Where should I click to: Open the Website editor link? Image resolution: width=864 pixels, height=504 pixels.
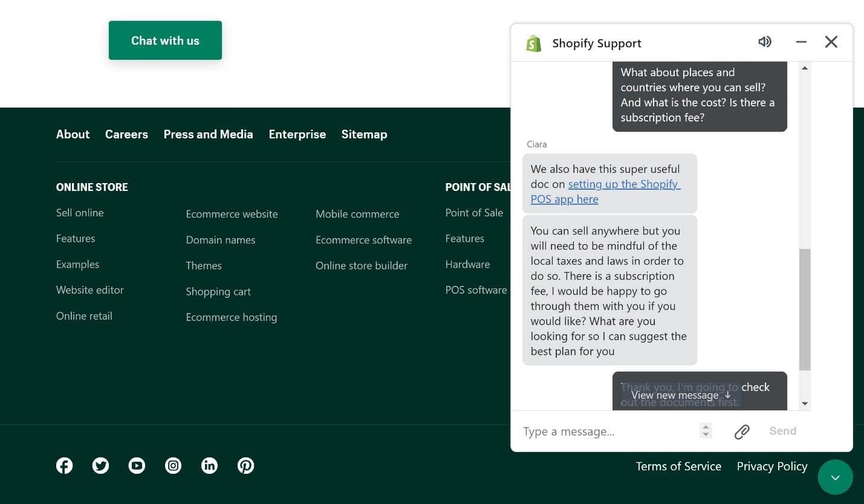[89, 290]
